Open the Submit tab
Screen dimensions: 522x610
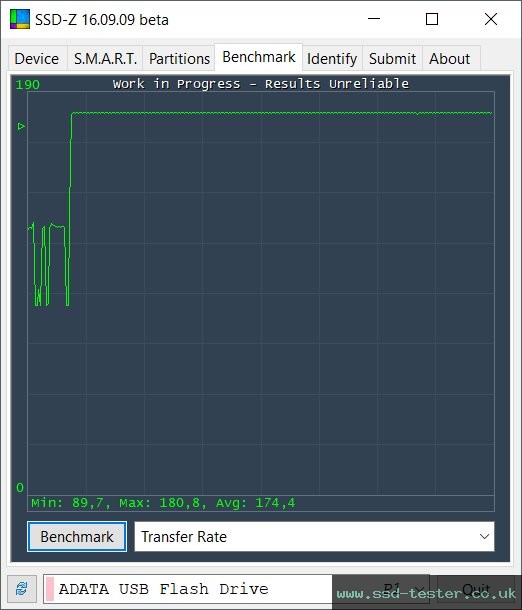[x=392, y=59]
